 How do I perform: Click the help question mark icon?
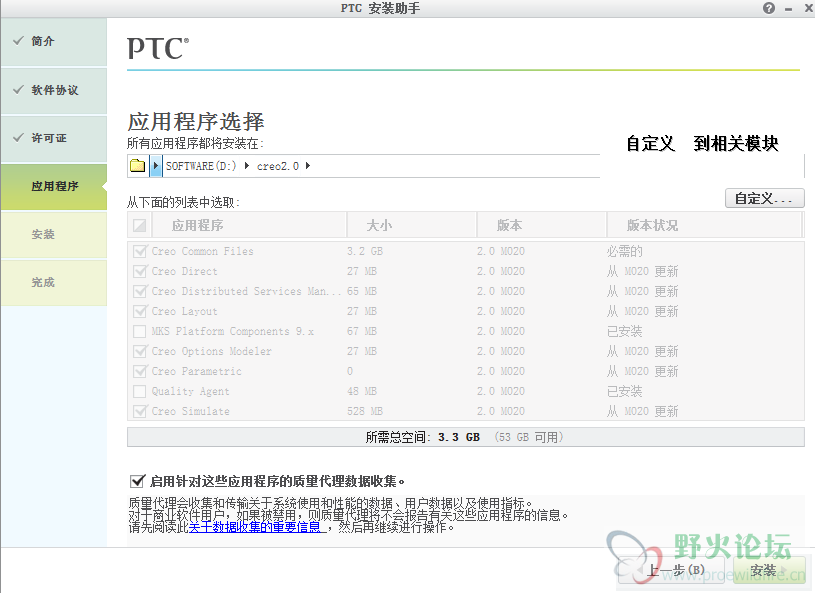pyautogui.click(x=769, y=8)
